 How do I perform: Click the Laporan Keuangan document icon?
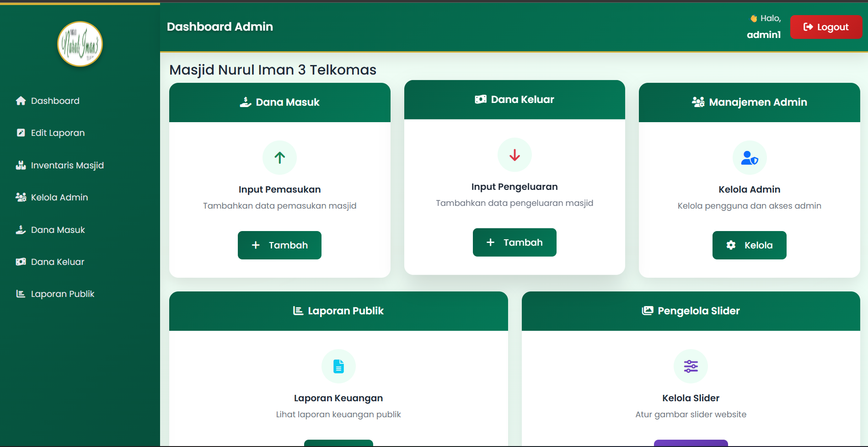click(x=338, y=366)
